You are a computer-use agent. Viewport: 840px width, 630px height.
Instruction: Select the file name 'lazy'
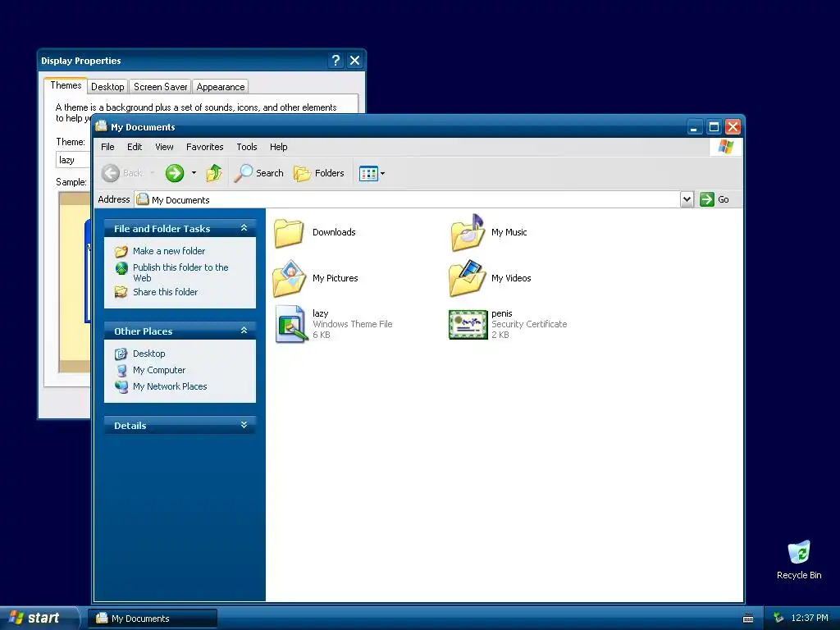321,313
